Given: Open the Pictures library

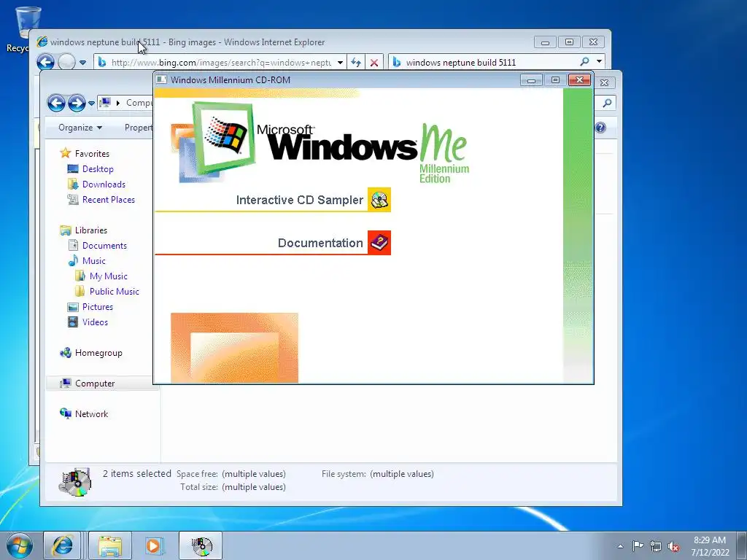Looking at the screenshot, I should pyautogui.click(x=98, y=307).
